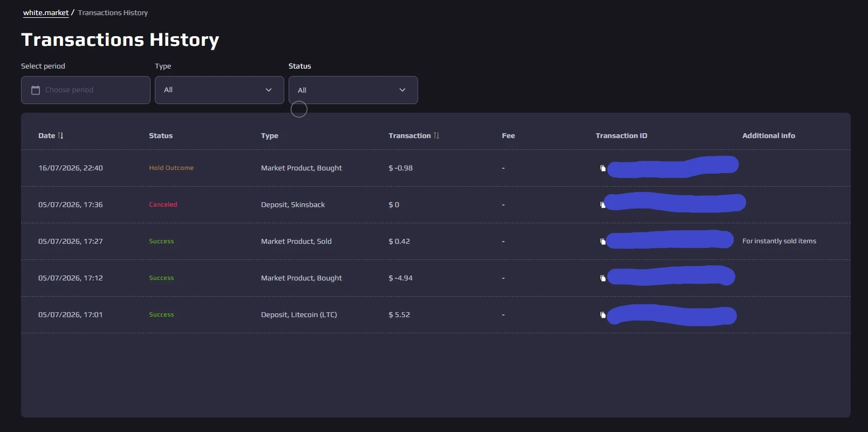Select date 16/07/2026, 22:40
Image resolution: width=868 pixels, height=432 pixels.
[71, 168]
